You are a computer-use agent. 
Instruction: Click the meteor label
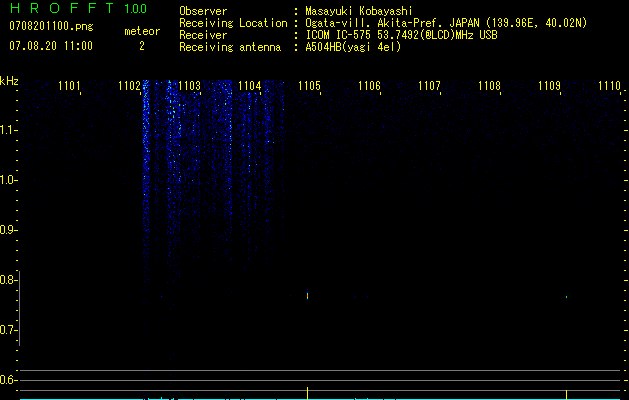coord(142,31)
